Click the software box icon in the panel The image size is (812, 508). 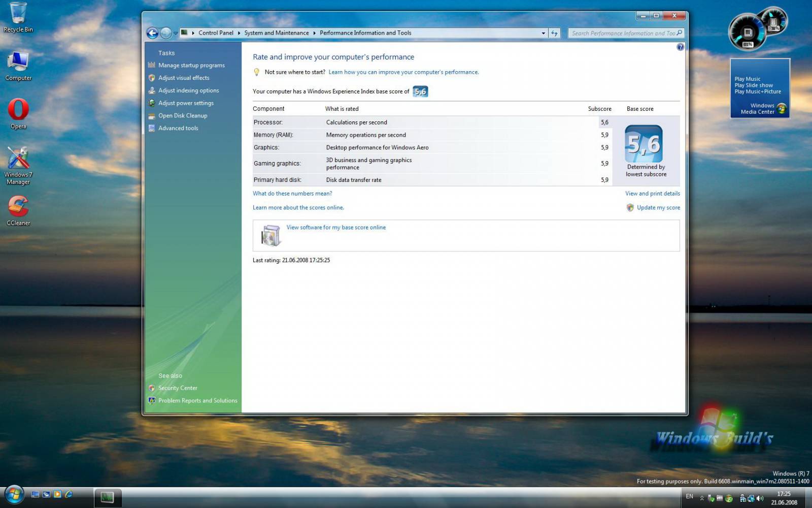point(271,235)
